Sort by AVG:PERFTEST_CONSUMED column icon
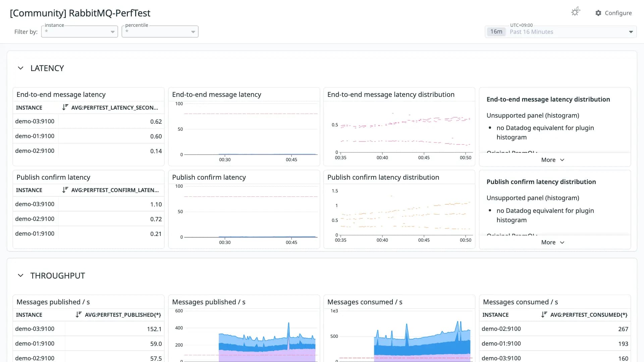The height and width of the screenshot is (362, 644). coord(544,314)
